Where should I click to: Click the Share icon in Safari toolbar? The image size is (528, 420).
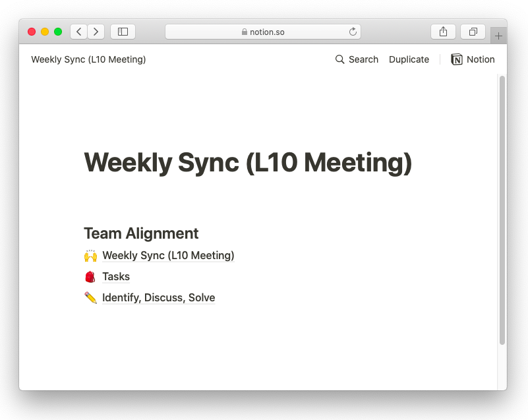pos(443,31)
